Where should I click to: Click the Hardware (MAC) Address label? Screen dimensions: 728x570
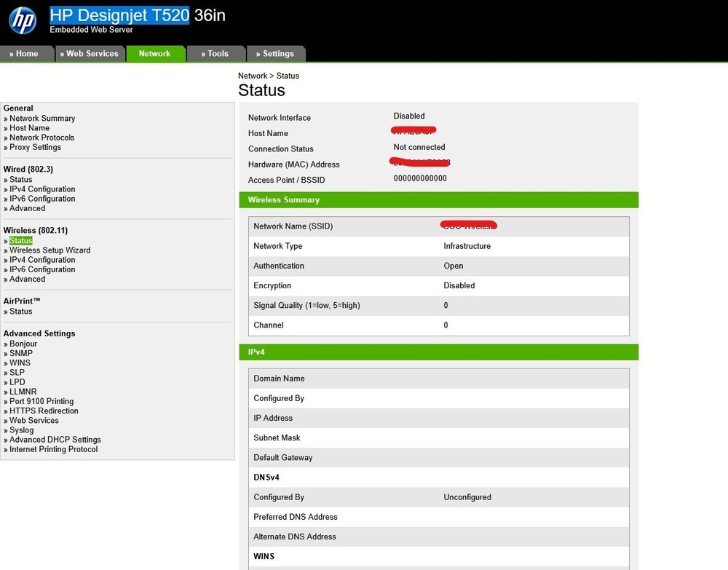tap(293, 165)
